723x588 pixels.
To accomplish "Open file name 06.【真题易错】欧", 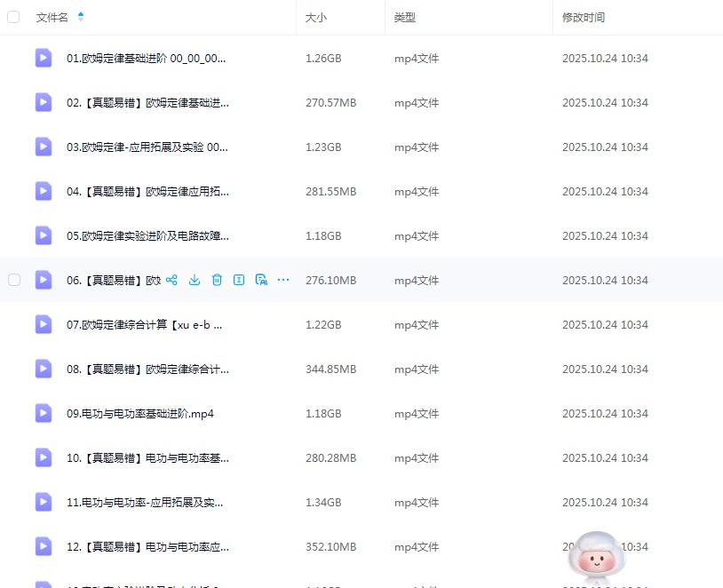I will (x=114, y=281).
